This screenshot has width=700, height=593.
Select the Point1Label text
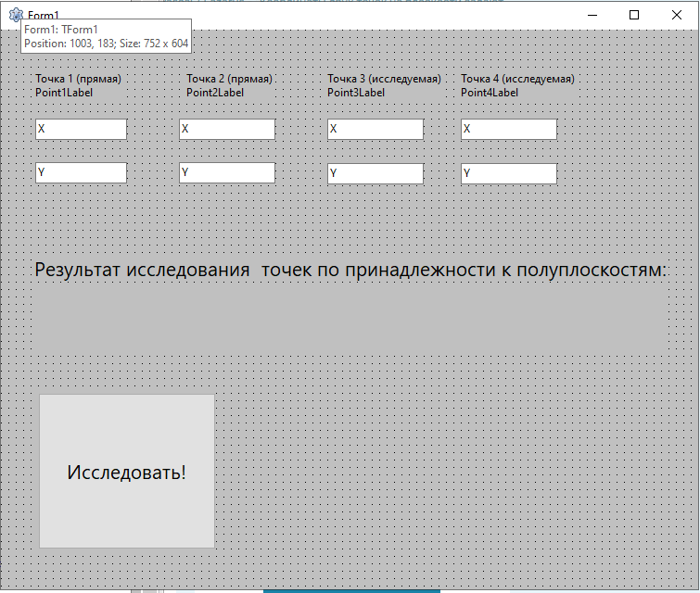pyautogui.click(x=64, y=93)
